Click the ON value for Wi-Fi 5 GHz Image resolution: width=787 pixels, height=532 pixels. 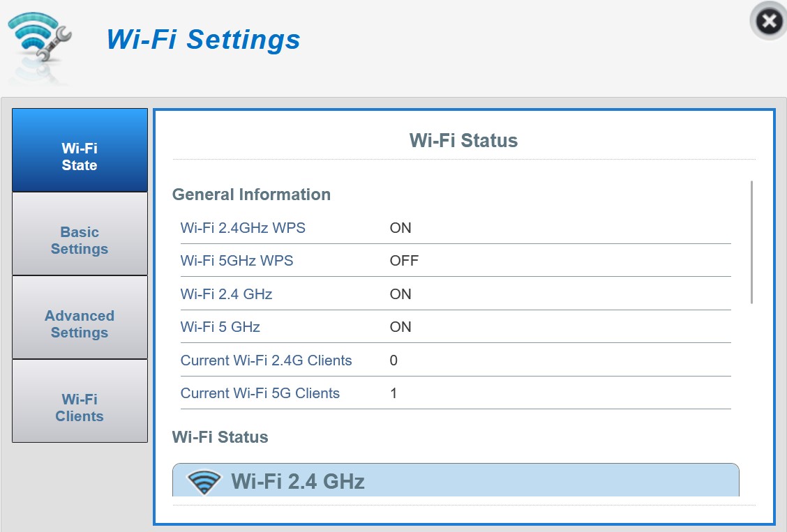pos(400,327)
